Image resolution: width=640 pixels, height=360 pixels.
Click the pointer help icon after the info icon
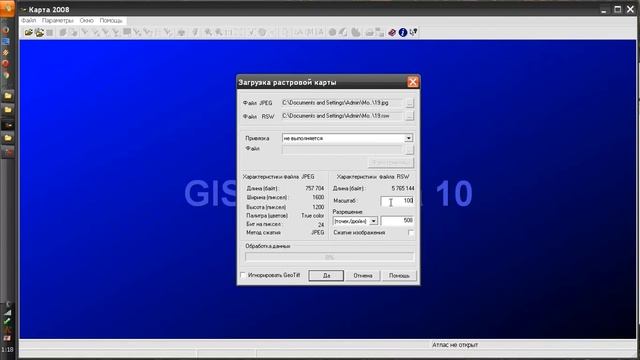(x=413, y=32)
